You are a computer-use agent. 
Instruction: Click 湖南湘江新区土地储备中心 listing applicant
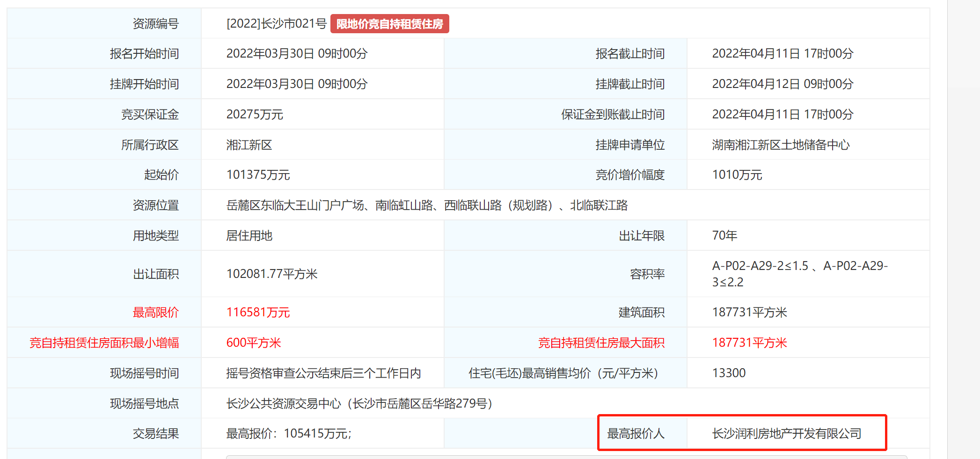[780, 145]
